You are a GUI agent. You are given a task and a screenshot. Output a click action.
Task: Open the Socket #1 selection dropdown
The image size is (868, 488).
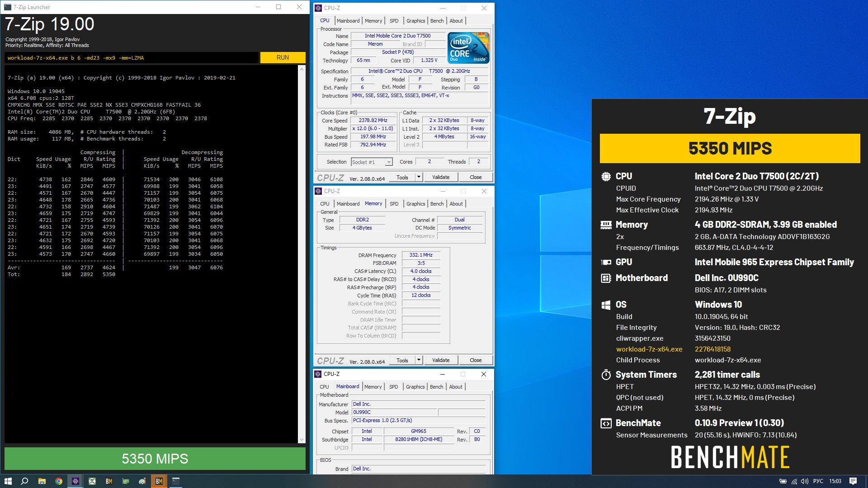click(x=372, y=162)
